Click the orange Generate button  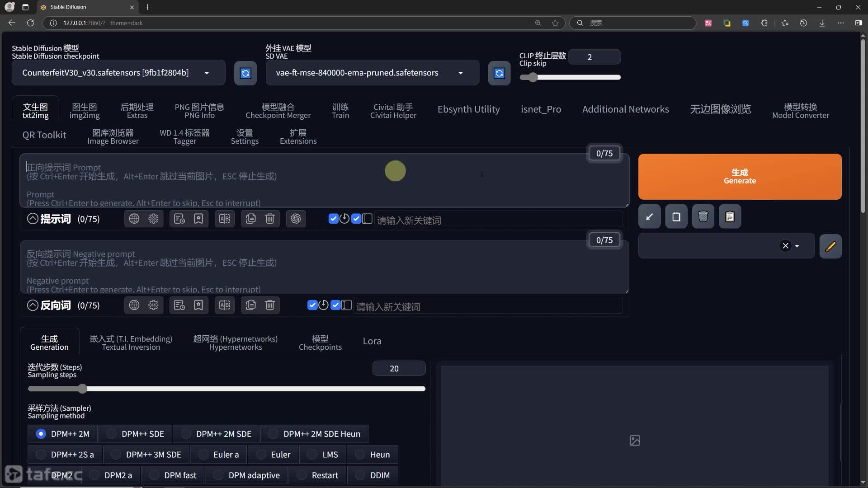pos(740,177)
